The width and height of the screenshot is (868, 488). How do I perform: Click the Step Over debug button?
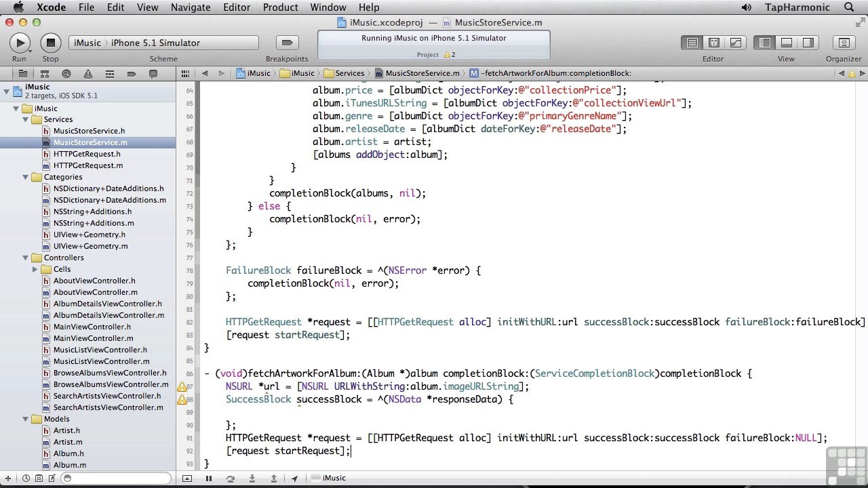tap(231, 479)
